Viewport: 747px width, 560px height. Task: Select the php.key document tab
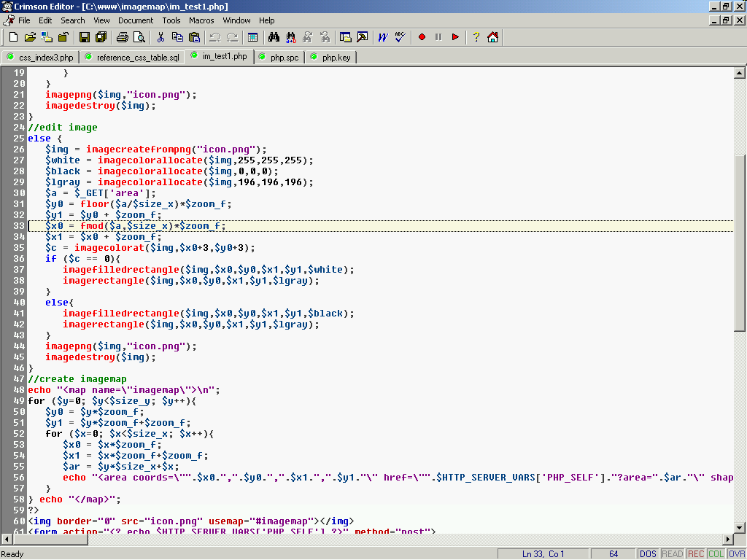[330, 57]
